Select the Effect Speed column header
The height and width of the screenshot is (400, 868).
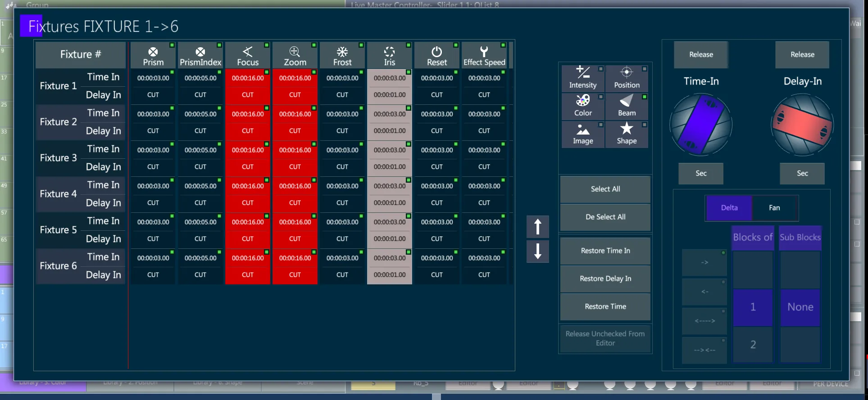(x=484, y=55)
